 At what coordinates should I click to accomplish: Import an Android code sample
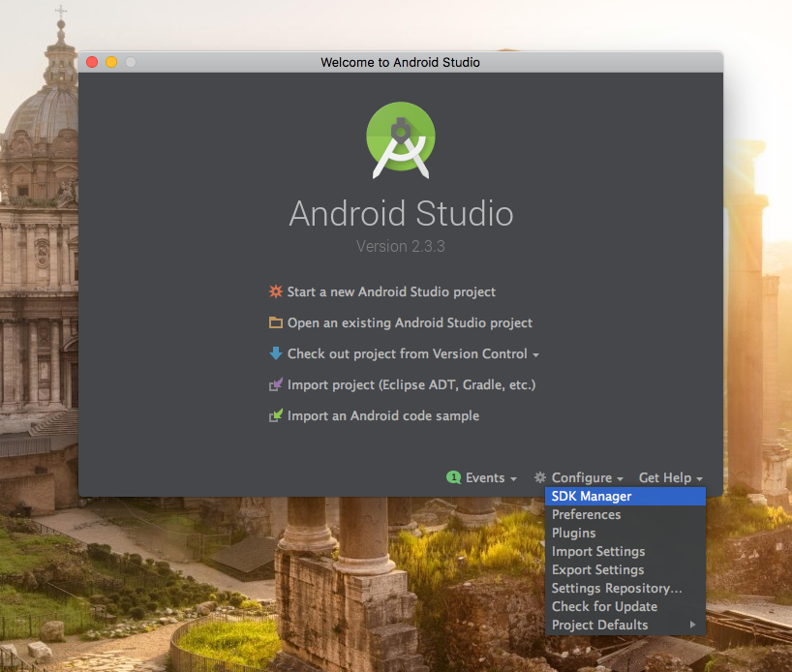click(375, 415)
